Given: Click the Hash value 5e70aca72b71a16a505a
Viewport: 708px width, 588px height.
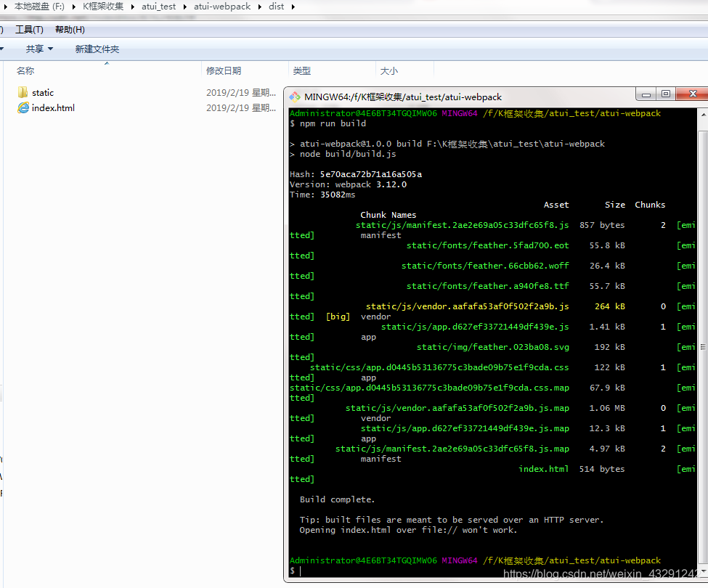Looking at the screenshot, I should pos(371,174).
